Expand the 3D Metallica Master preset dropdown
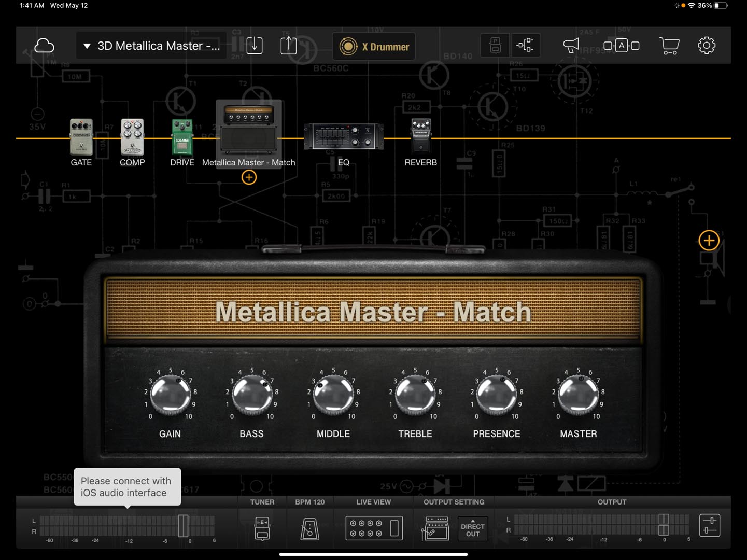This screenshot has height=560, width=747. point(151,46)
